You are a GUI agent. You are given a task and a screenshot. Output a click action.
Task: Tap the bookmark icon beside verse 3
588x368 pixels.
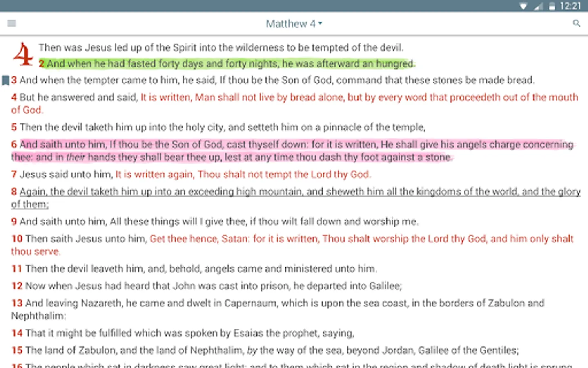[5, 80]
